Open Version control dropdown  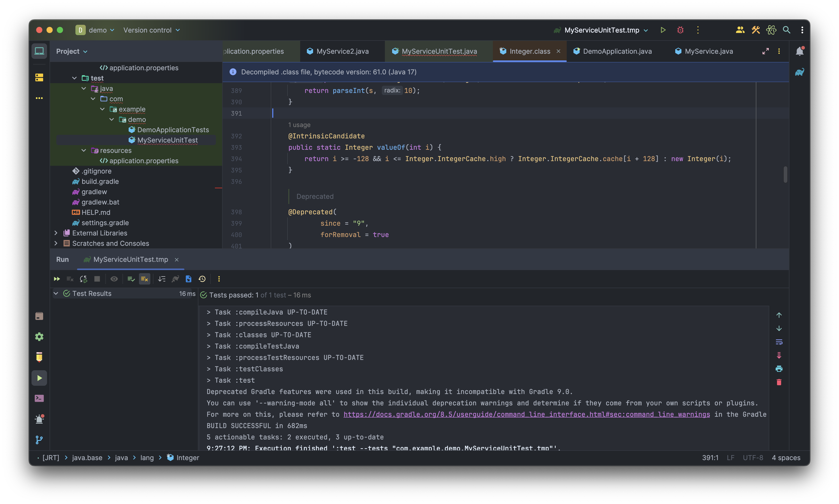151,30
